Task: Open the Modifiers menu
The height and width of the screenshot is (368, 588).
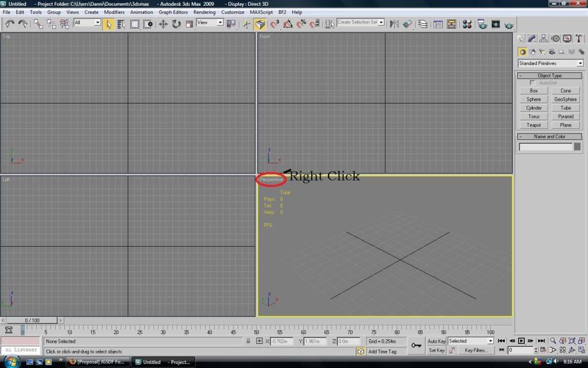Action: [114, 12]
